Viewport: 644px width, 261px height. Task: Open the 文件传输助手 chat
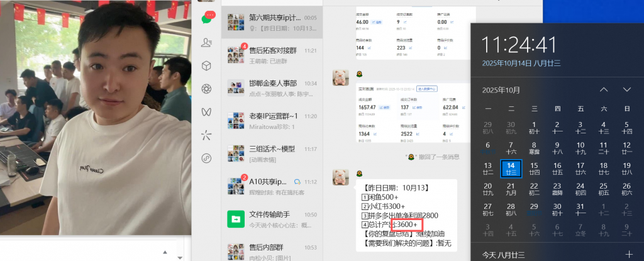(x=272, y=219)
